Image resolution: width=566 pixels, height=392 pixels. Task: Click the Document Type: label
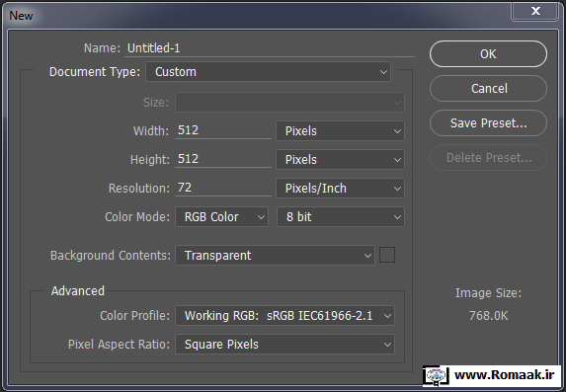click(95, 72)
